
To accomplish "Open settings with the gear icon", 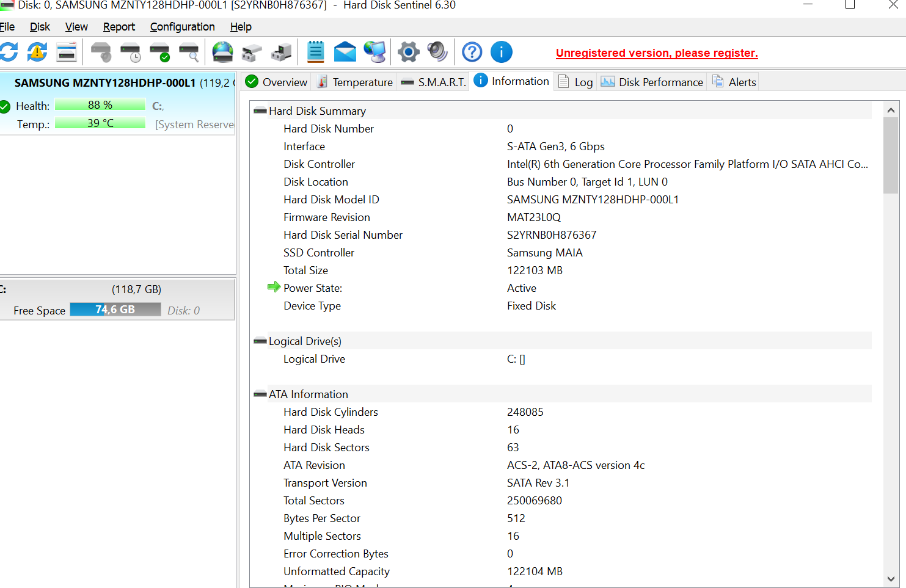I will tap(408, 53).
